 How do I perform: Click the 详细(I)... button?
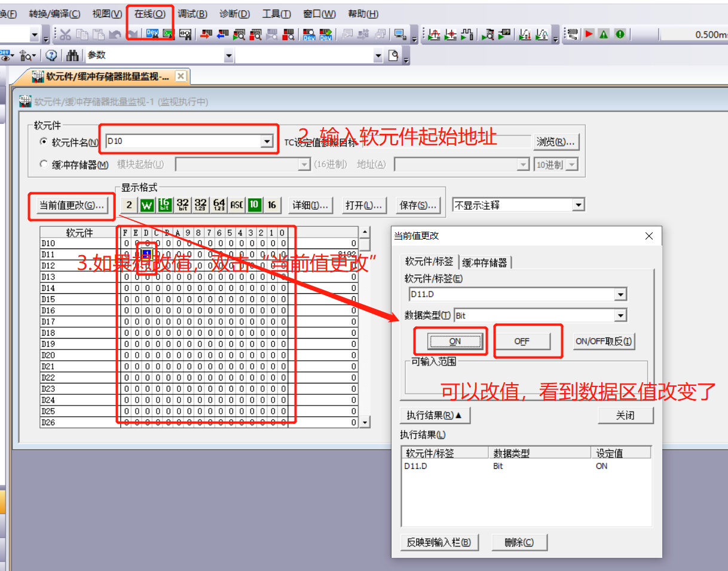click(x=310, y=205)
